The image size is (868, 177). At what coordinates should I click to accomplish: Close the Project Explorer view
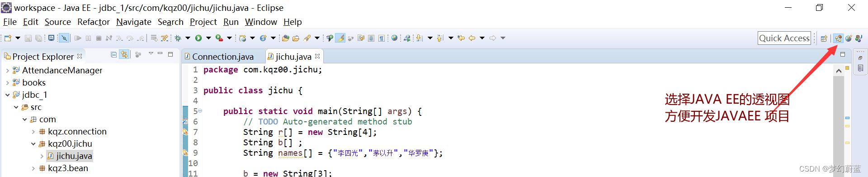(x=80, y=56)
